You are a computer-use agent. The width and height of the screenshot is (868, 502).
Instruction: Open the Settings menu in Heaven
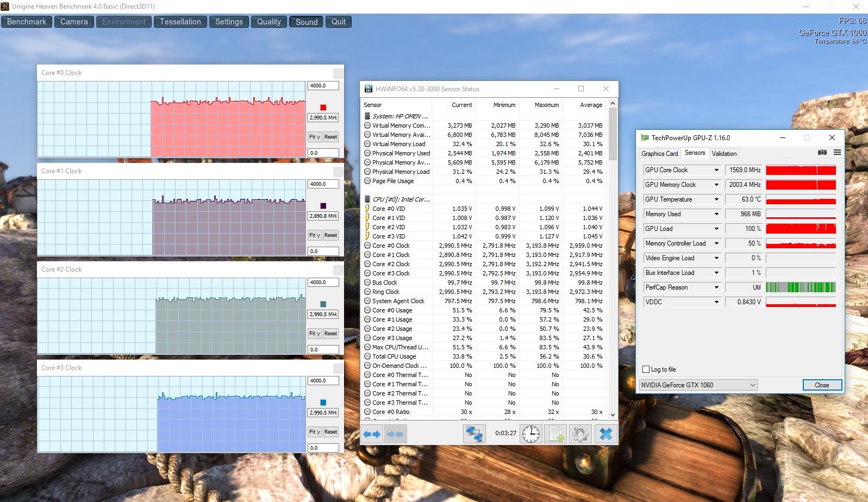point(229,22)
